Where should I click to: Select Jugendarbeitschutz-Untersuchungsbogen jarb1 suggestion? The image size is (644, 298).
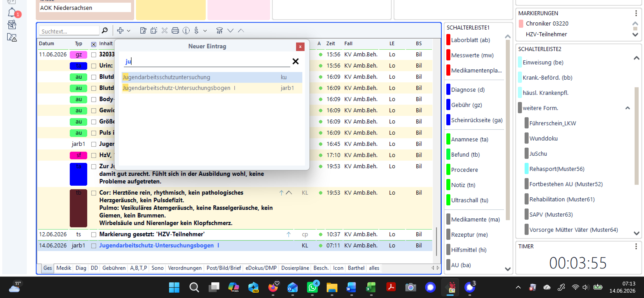pyautogui.click(x=212, y=88)
